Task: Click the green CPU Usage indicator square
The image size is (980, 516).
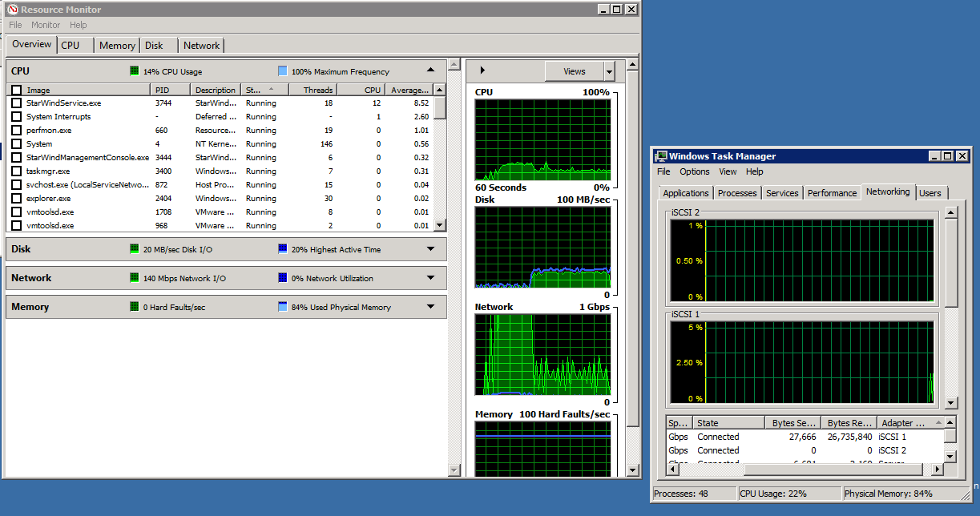Action: click(x=135, y=71)
